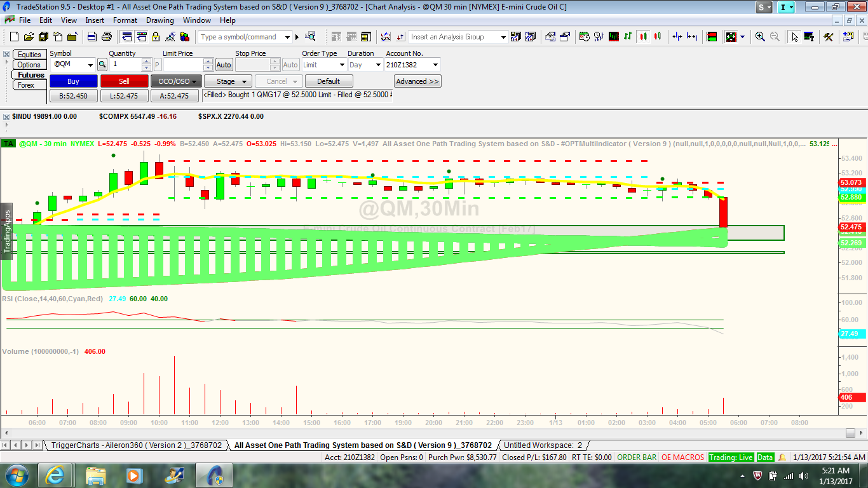Click the Advanced >> button
Viewport: 868px width, 488px height.
coord(417,81)
